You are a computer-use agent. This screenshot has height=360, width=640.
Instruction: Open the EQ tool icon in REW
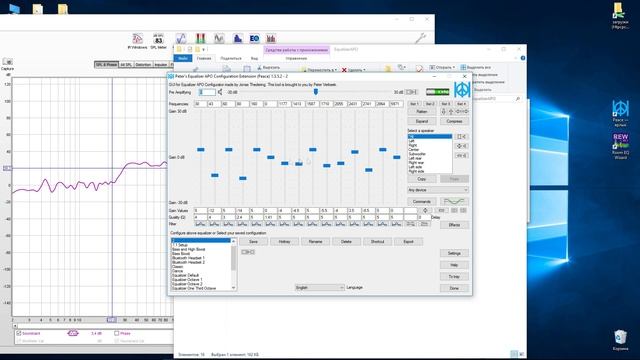point(254,38)
